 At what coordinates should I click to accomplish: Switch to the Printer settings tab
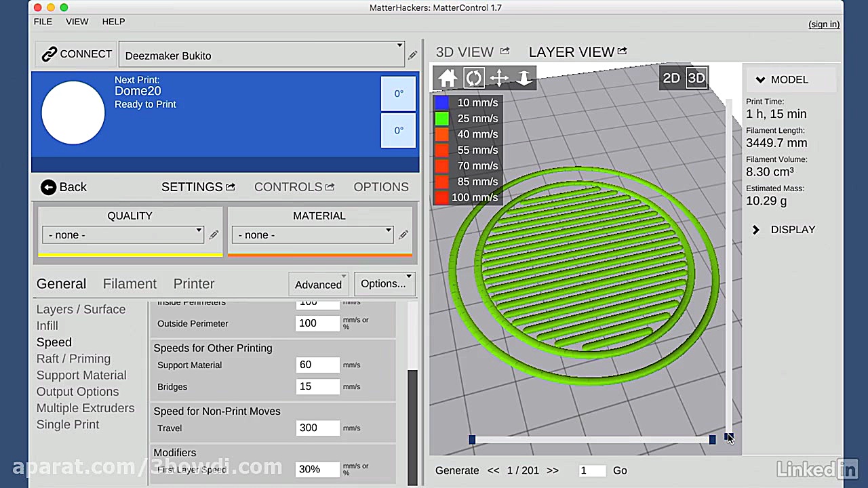[194, 284]
